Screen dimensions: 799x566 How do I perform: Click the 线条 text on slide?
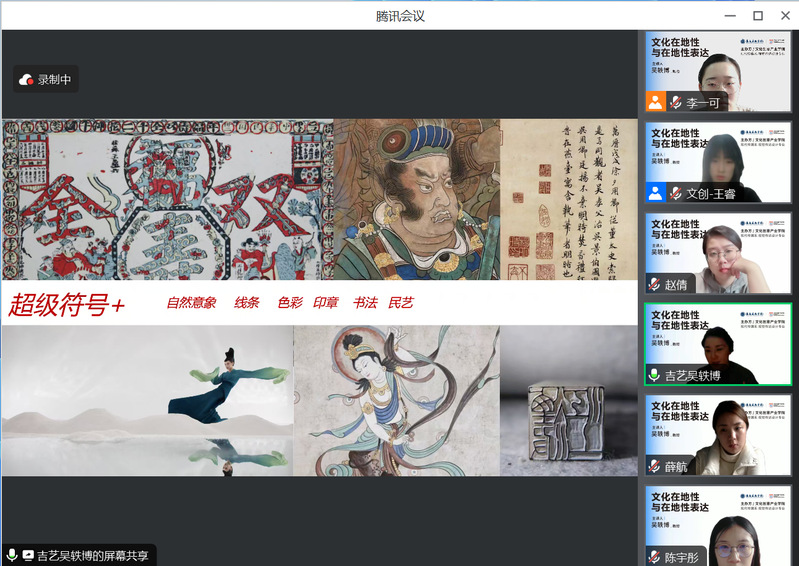click(247, 303)
